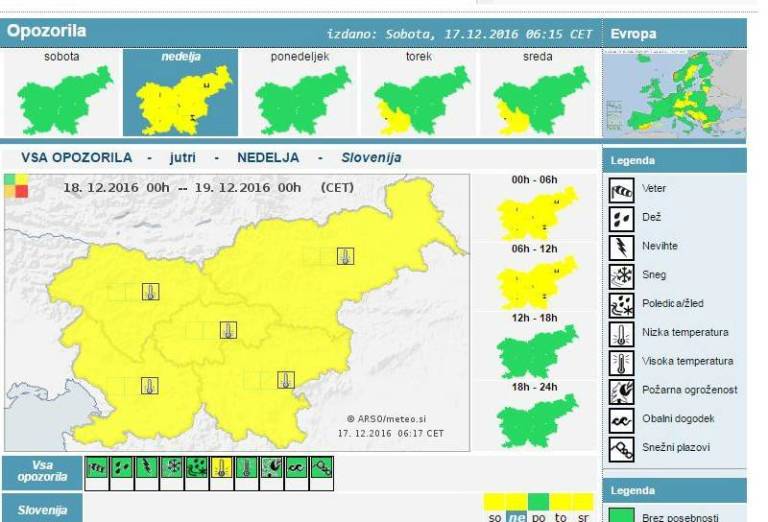The image size is (768, 522).
Task: Select the fire danger filter icon
Action: (272, 467)
